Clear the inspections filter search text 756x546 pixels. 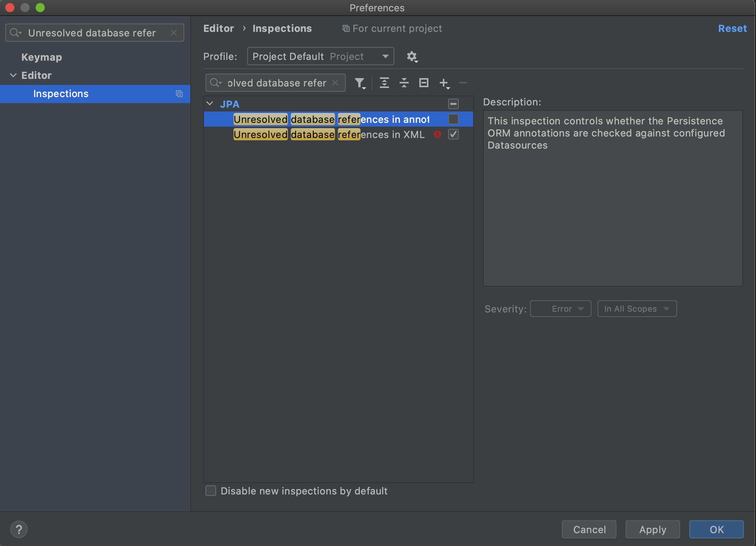pos(335,83)
